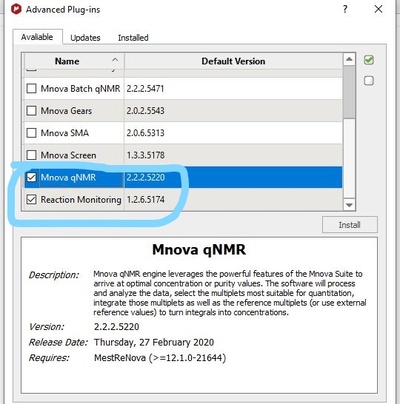Image resolution: width=400 pixels, height=404 pixels.
Task: Click version 2.2.2.5220 cell in list
Action: pos(145,177)
